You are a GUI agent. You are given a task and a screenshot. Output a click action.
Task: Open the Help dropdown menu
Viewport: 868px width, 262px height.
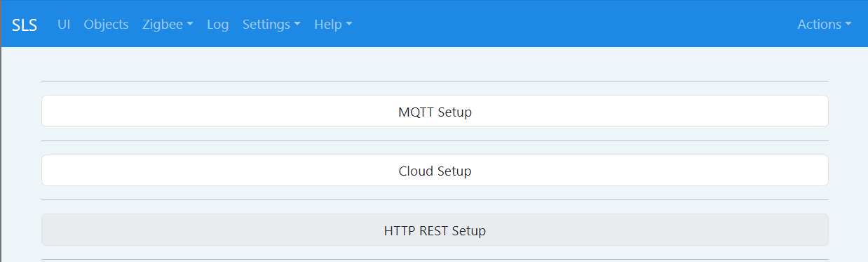[333, 24]
